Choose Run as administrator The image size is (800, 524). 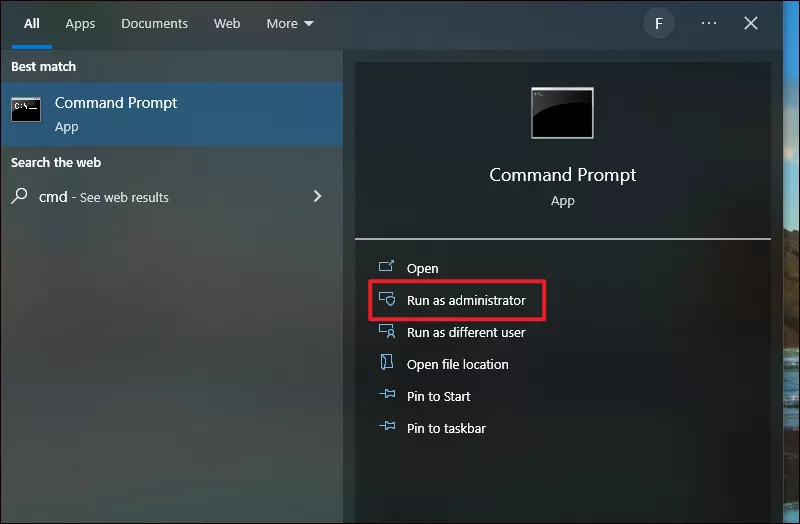[466, 300]
